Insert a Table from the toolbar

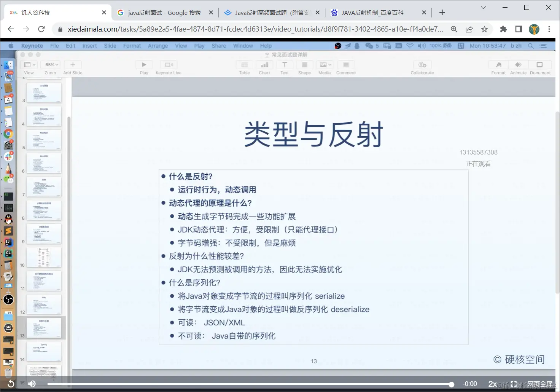(x=245, y=65)
